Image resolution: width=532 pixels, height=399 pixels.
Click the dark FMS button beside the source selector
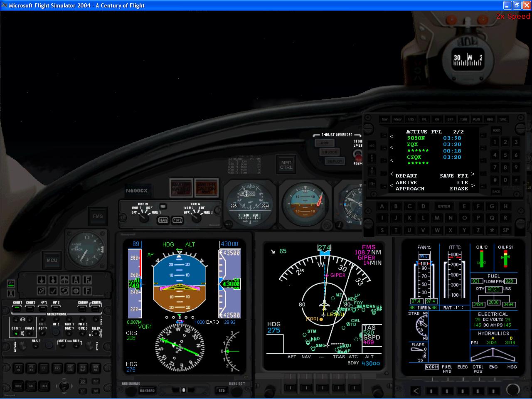(98, 216)
